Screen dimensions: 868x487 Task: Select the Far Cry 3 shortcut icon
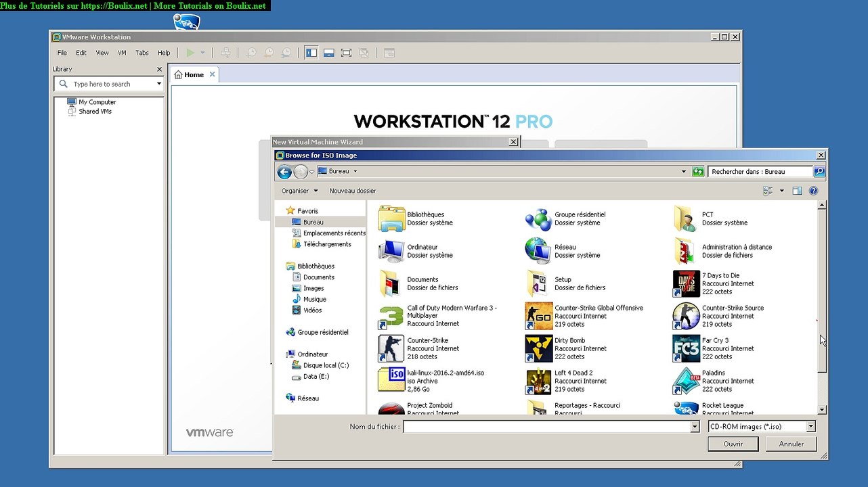[685, 348]
